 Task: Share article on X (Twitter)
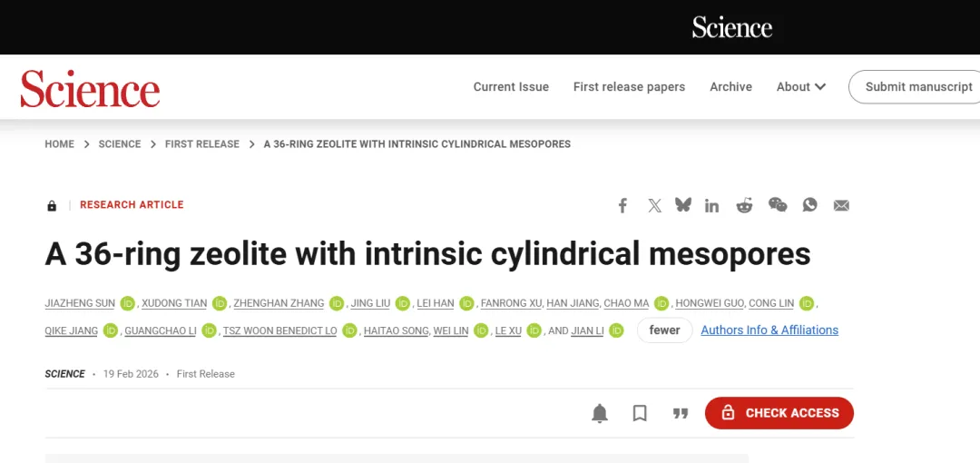click(654, 205)
